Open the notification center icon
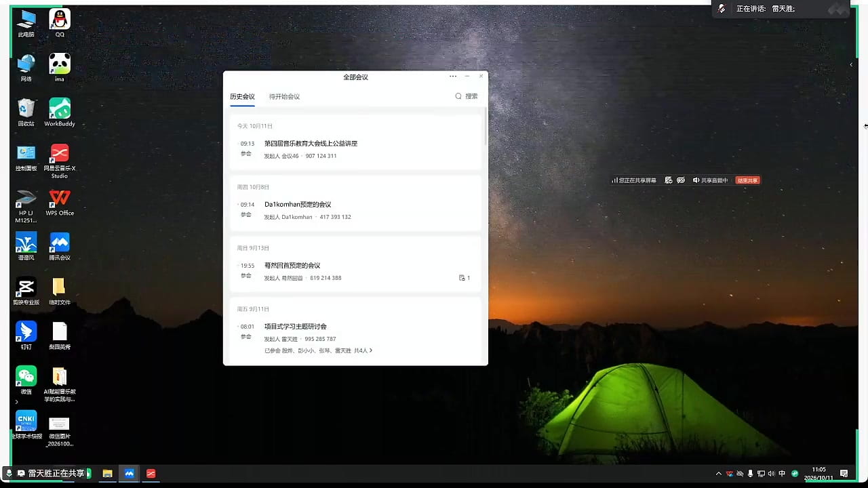 (844, 473)
